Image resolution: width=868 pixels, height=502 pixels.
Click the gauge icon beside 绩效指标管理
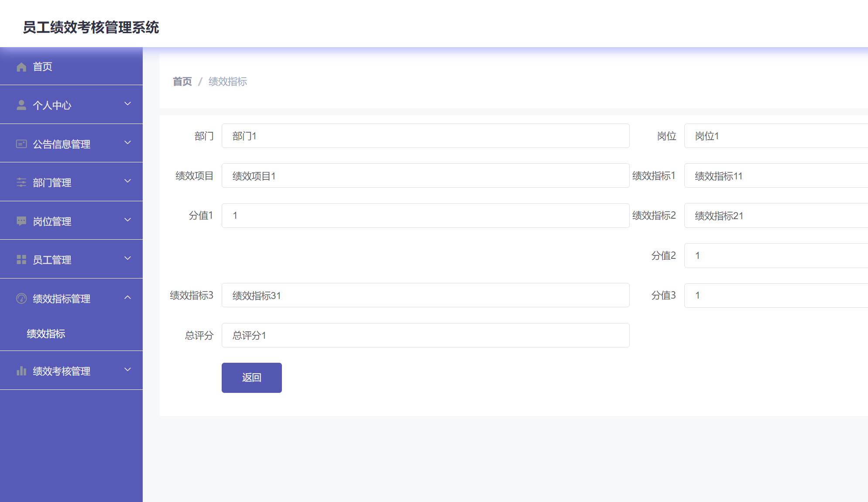pyautogui.click(x=21, y=298)
